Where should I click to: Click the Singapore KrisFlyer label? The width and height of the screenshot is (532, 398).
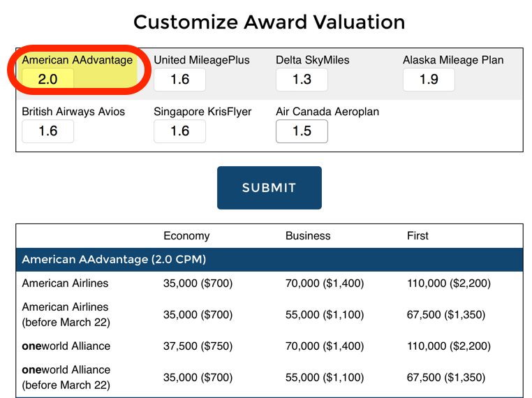(x=202, y=112)
